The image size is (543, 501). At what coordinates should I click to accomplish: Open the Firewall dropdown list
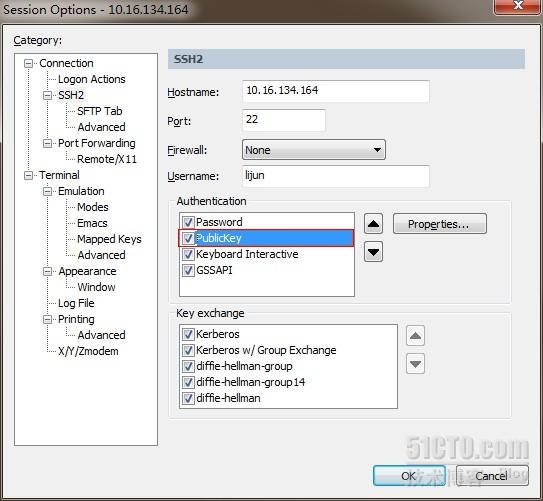tap(314, 150)
